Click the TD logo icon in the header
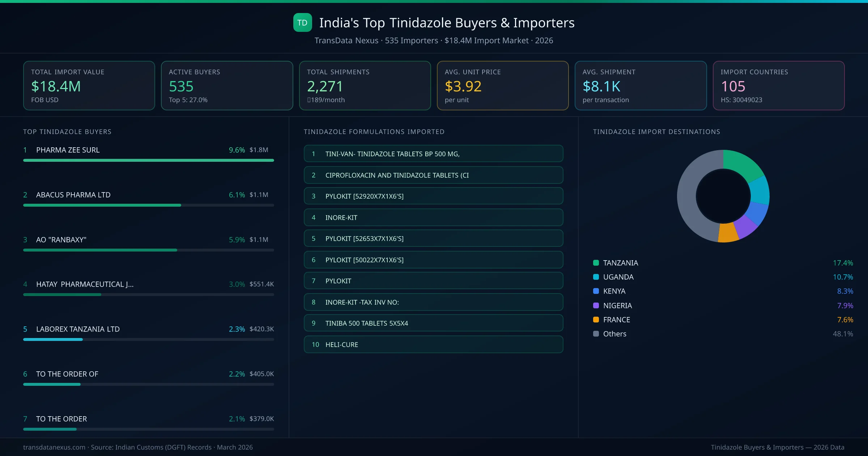Viewport: 868px width, 456px height. click(x=302, y=22)
